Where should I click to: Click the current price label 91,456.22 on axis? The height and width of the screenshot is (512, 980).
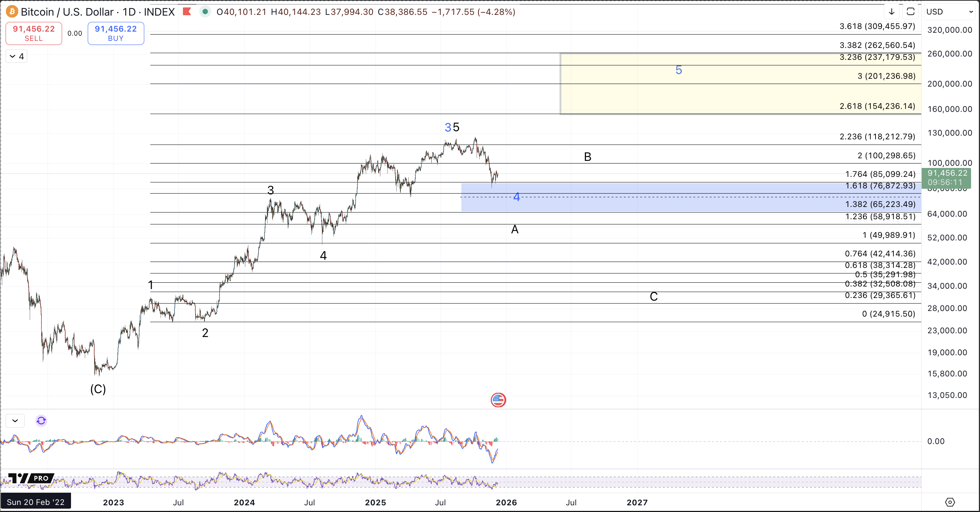947,173
